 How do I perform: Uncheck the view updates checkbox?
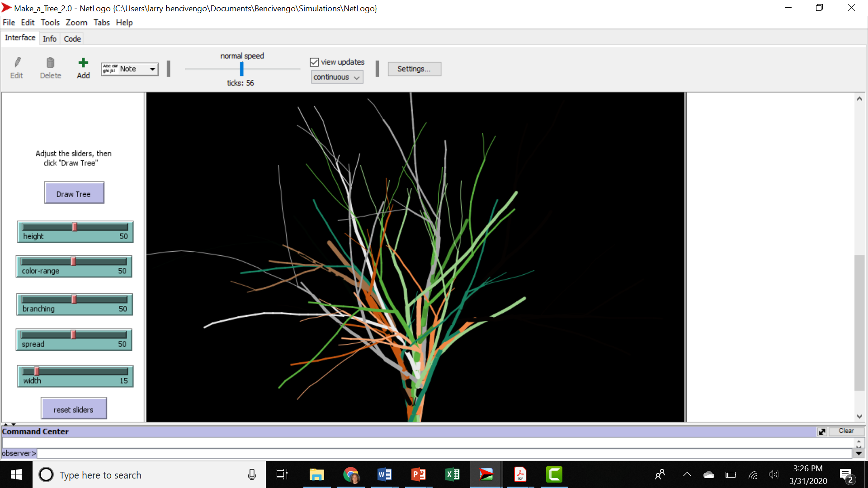pos(314,62)
